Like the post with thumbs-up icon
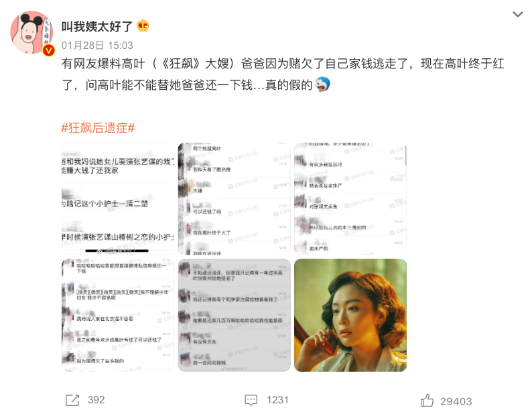This screenshot has width=532, height=414. 427,401
